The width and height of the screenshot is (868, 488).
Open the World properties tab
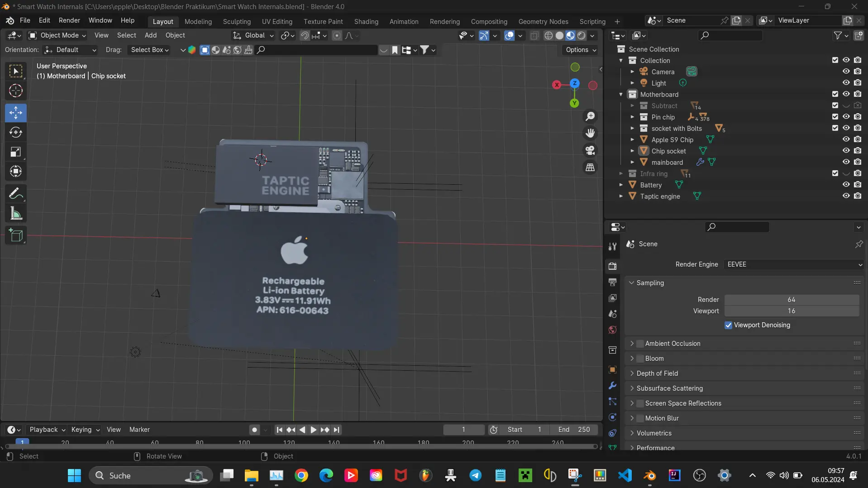click(x=612, y=330)
